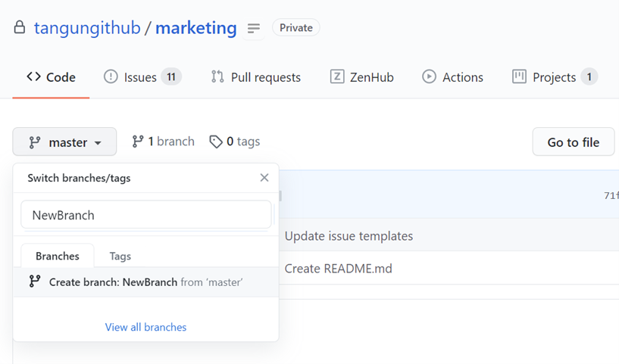Screen dimensions: 619x364
Task: Click the Projects board icon
Action: 519,76
